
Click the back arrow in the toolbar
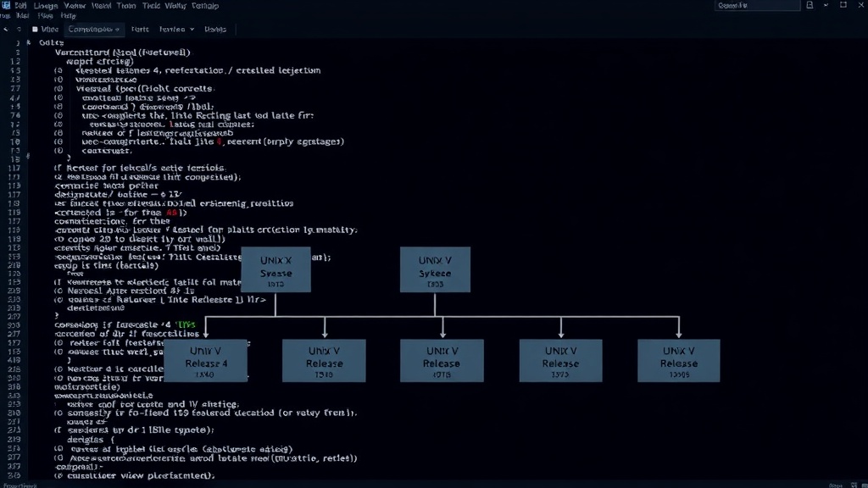coord(6,30)
